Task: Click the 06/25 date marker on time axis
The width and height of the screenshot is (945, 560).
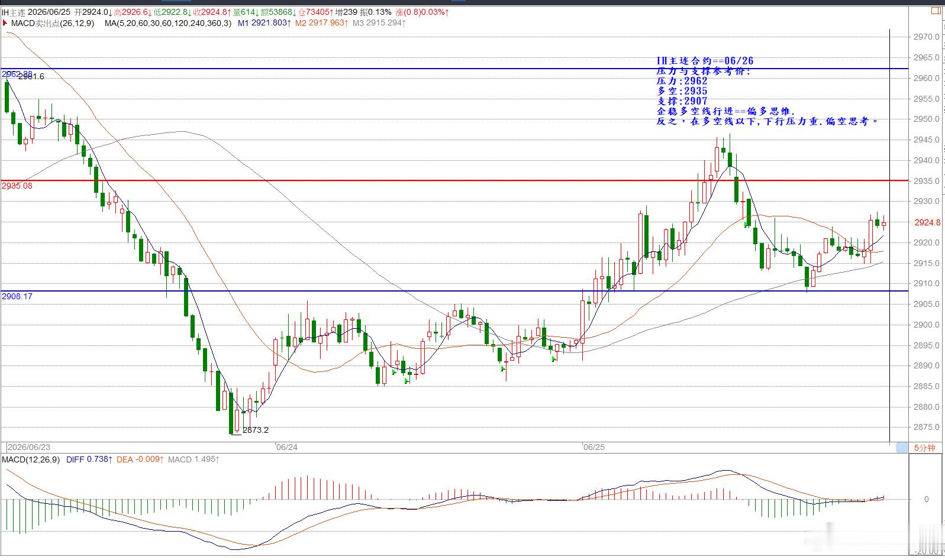Action: point(594,447)
